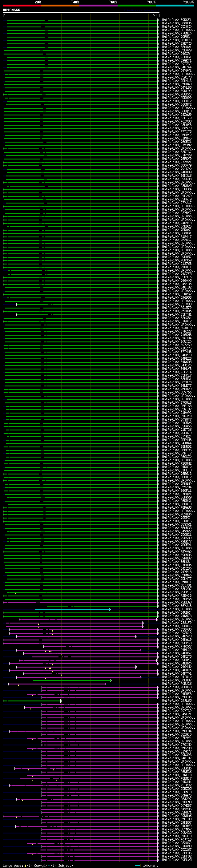Select the UniRef100_Q5A1Y8 label
The width and height of the screenshot is (197, 868).
176,78
